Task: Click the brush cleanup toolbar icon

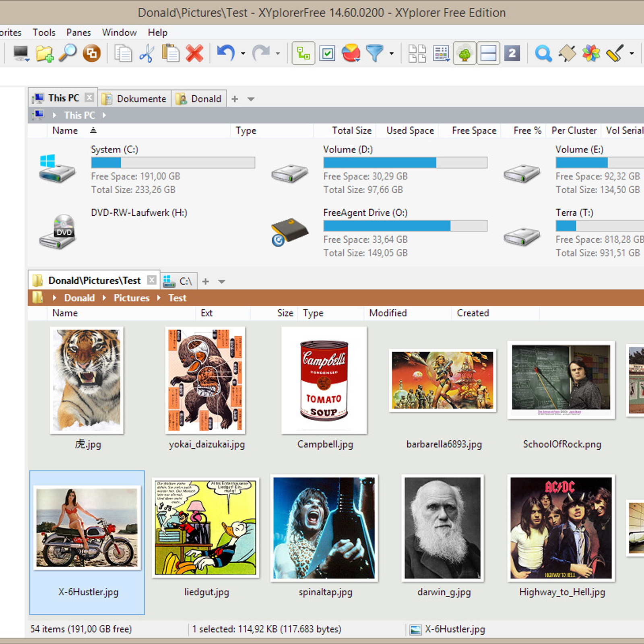Action: point(615,53)
